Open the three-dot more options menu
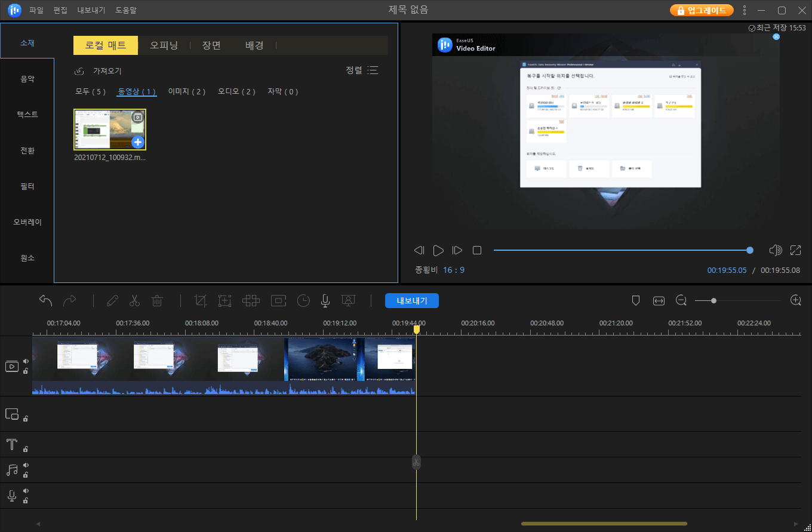Screen dimensions: 812x532 click(x=744, y=10)
